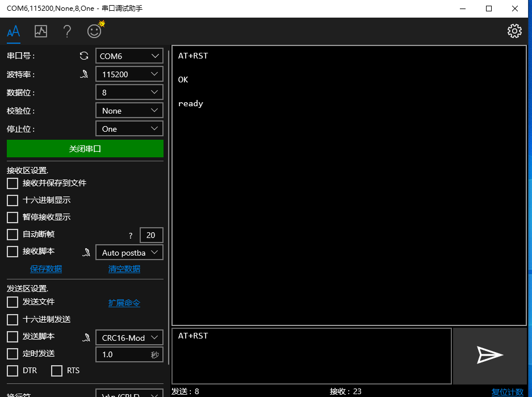Click the smiley feedback icon
The width and height of the screenshot is (532, 397).
[x=94, y=31]
